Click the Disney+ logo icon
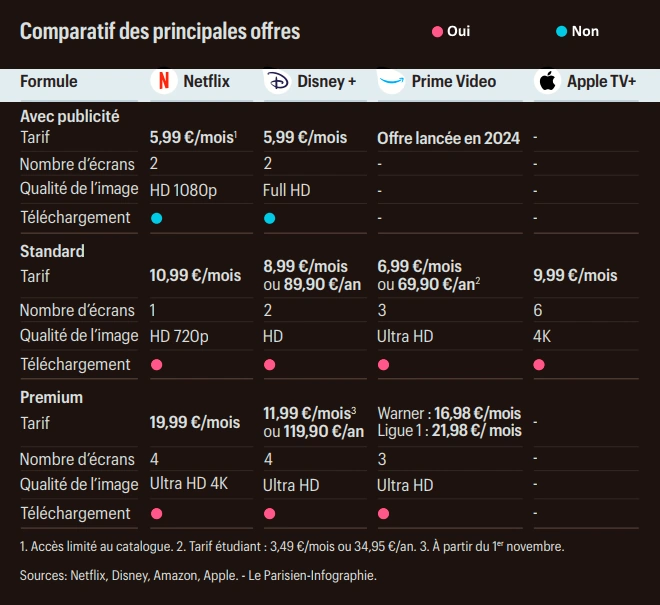Screen dimensions: 660x605 click(x=278, y=81)
